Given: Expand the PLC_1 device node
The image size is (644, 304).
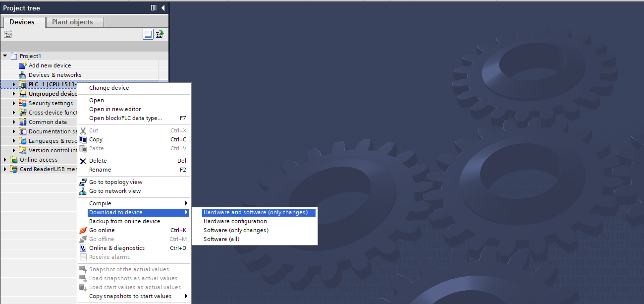Looking at the screenshot, I should [x=14, y=84].
